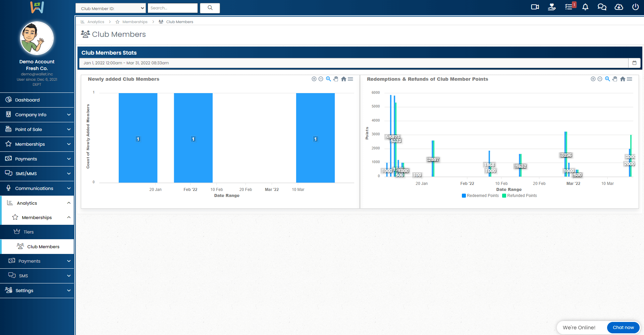Open the notifications bell
The height and width of the screenshot is (335, 644).
pos(585,7)
